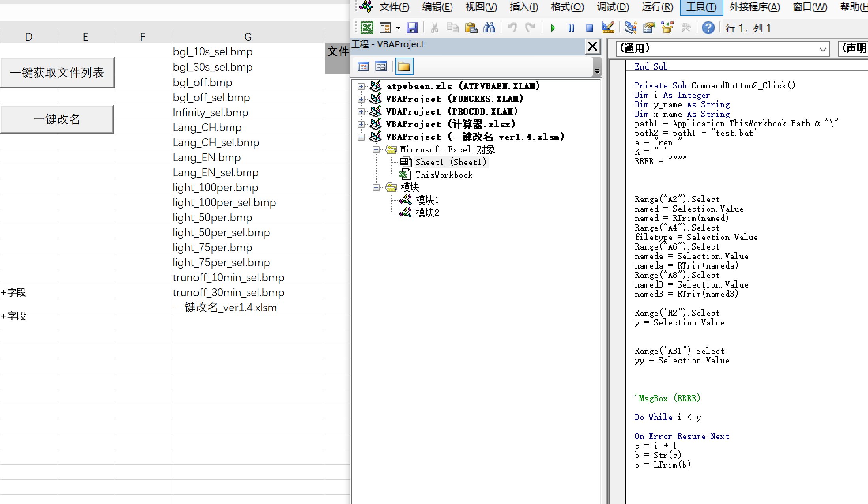Viewport: 868px width, 504px height.
Task: Open the 插入(I) menu
Action: click(x=523, y=7)
